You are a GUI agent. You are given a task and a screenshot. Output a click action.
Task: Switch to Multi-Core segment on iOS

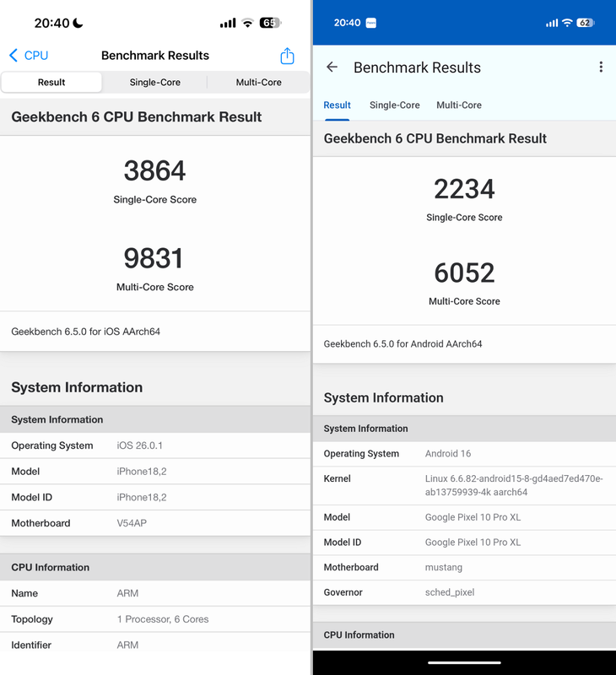click(259, 82)
